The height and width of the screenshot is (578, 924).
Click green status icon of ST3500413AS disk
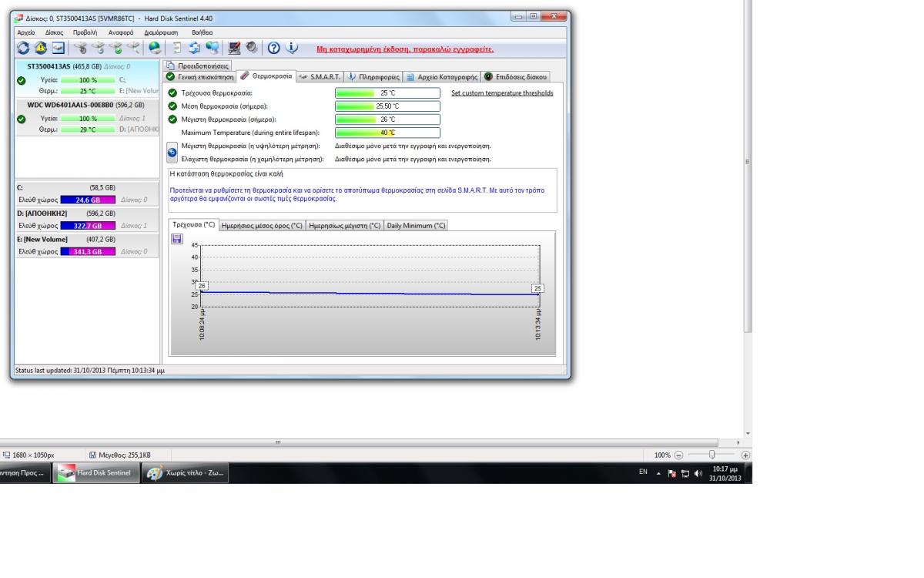(21, 79)
